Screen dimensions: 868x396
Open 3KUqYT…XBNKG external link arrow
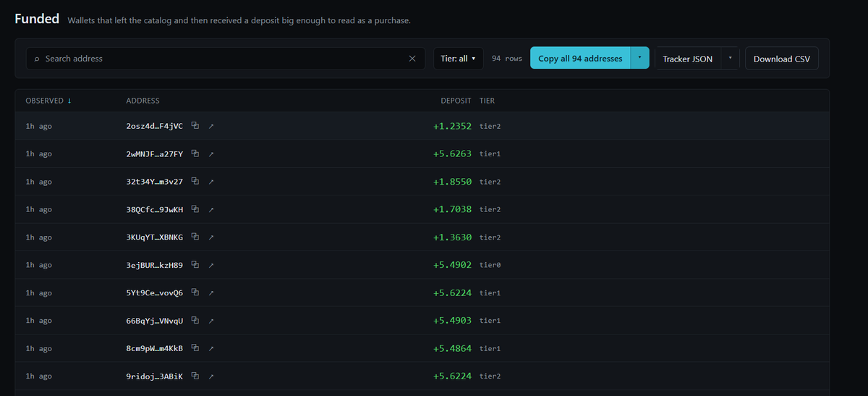click(211, 237)
